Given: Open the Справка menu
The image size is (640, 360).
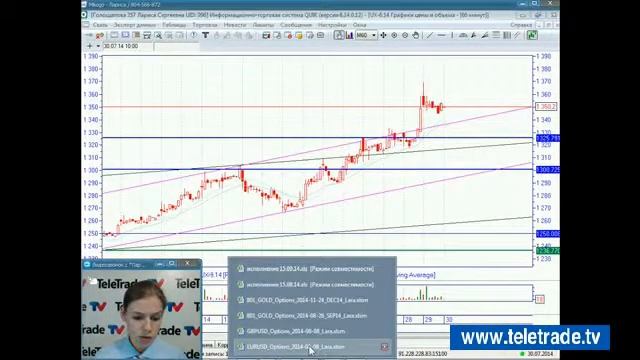Looking at the screenshot, I should [x=521, y=25].
